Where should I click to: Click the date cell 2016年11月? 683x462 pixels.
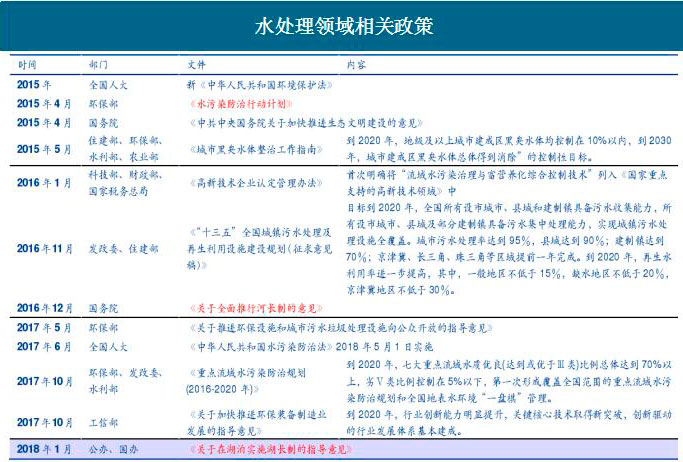click(44, 249)
